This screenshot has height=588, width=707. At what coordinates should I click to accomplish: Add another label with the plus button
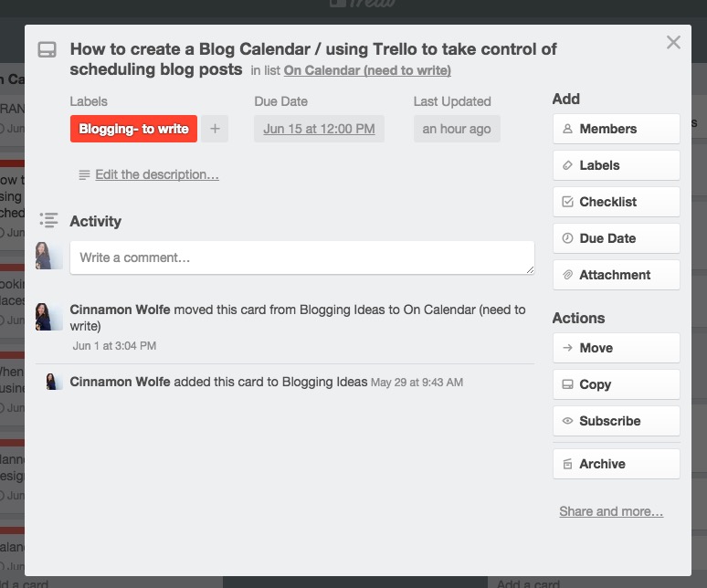point(215,129)
